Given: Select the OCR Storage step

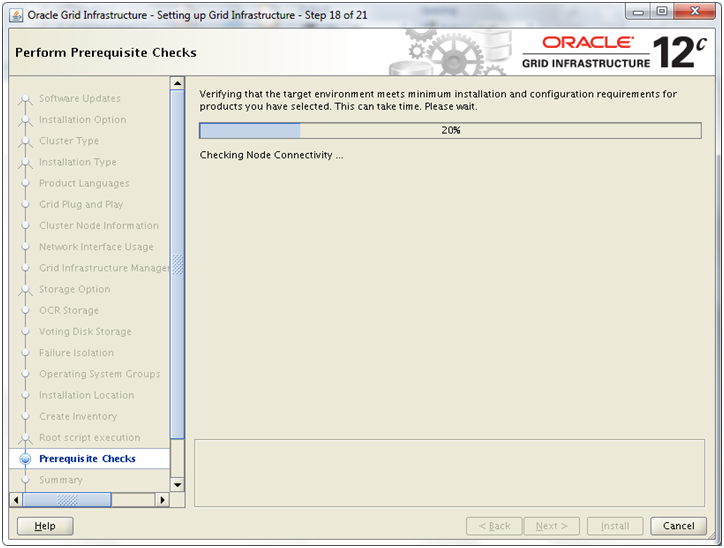Looking at the screenshot, I should [69, 311].
